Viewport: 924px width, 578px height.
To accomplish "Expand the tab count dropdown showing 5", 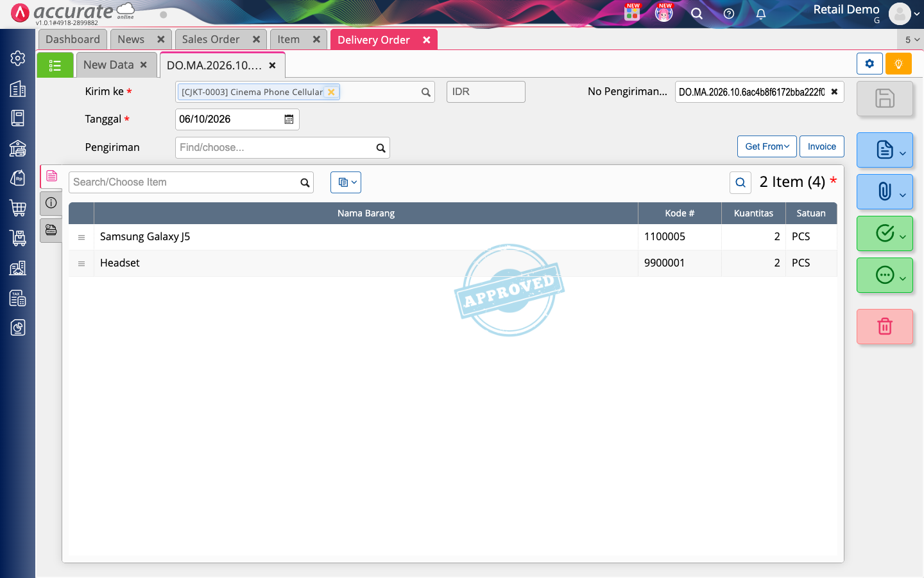I will tap(911, 40).
